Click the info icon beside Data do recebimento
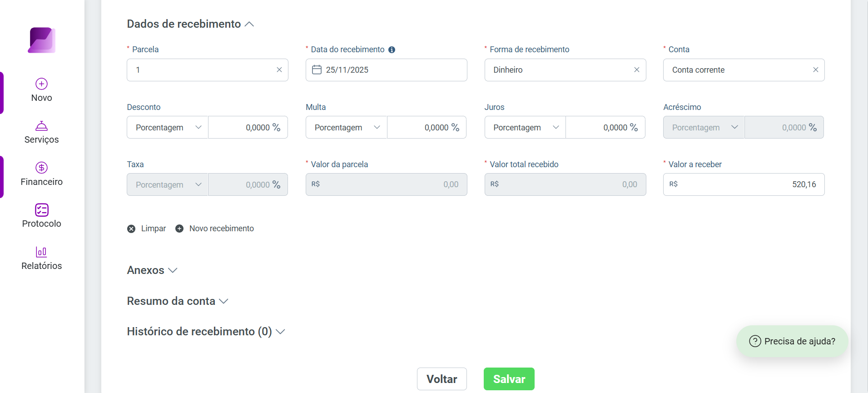The height and width of the screenshot is (393, 868). tap(392, 50)
